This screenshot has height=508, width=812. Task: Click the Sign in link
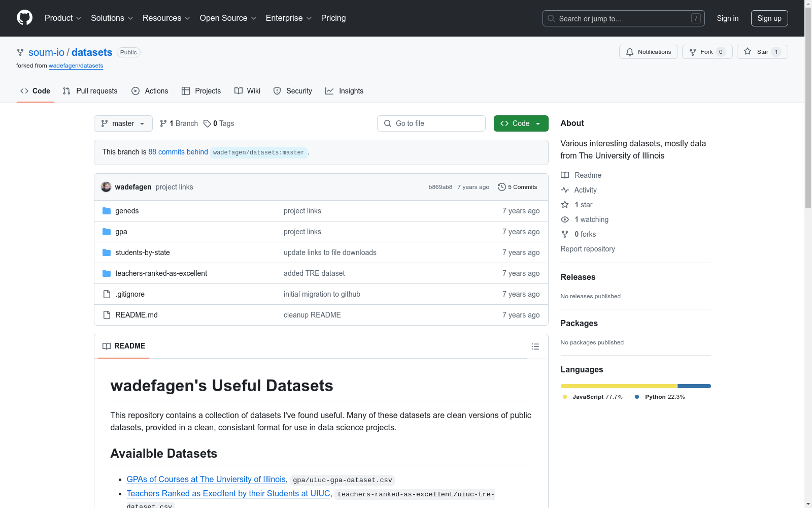[727, 18]
